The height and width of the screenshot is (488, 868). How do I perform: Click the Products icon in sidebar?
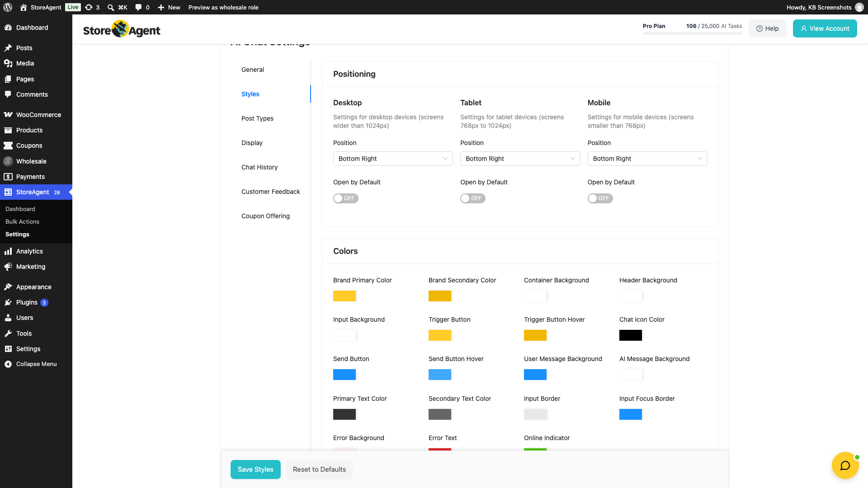click(8, 130)
